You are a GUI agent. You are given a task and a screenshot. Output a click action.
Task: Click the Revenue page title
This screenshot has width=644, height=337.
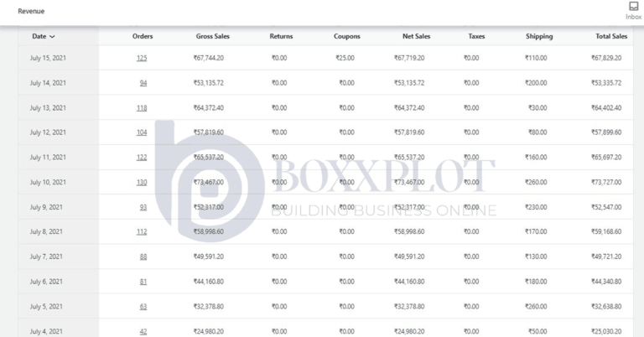point(31,12)
